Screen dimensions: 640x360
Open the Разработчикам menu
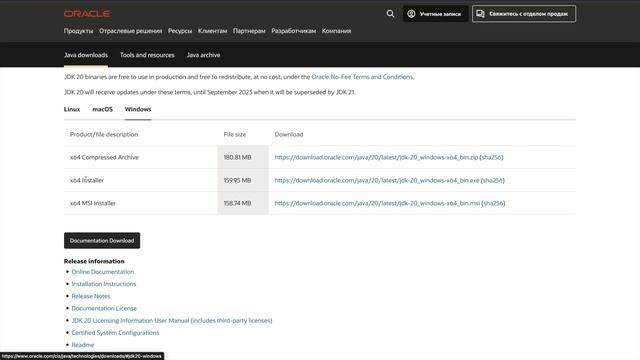(x=293, y=31)
